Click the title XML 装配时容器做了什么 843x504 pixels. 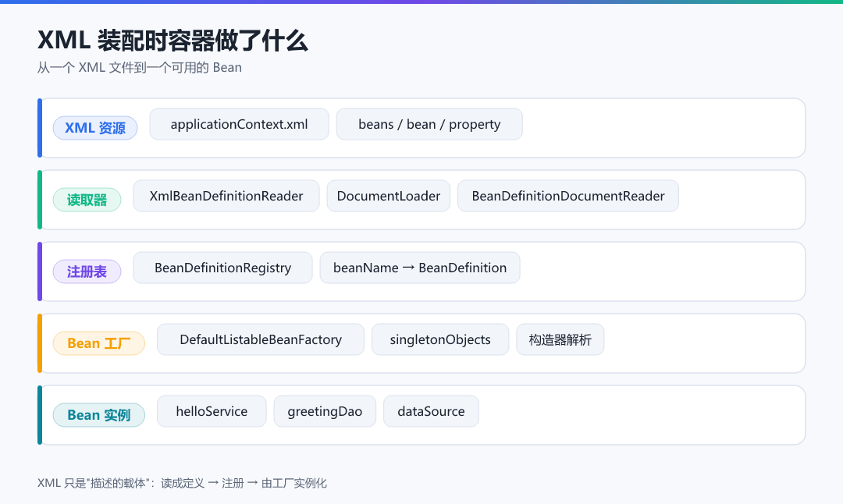pyautogui.click(x=173, y=41)
